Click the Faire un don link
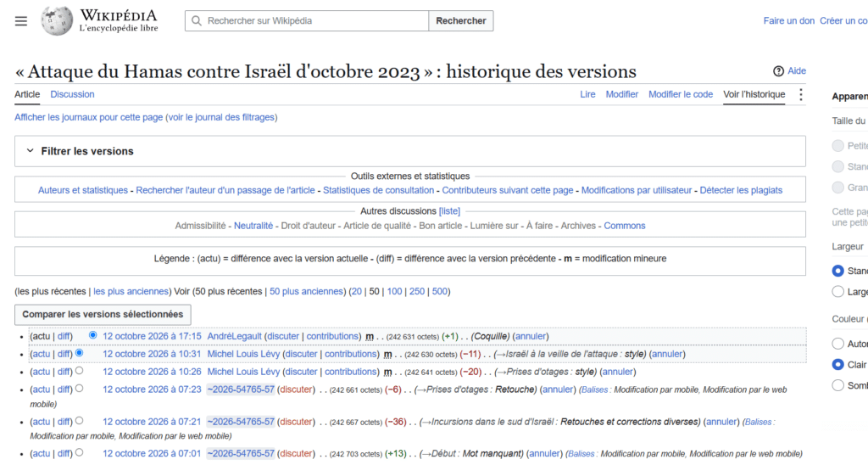Image resolution: width=868 pixels, height=465 pixels. coord(789,21)
